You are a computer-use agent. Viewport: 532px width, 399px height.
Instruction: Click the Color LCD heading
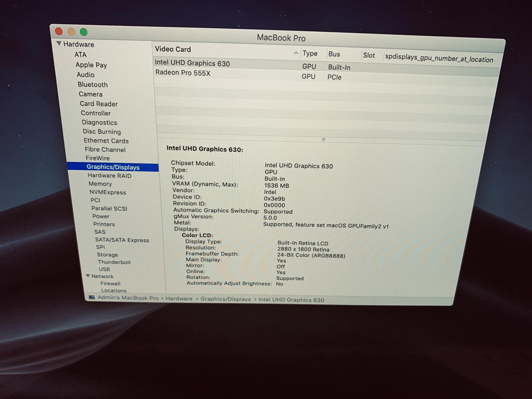click(x=197, y=235)
